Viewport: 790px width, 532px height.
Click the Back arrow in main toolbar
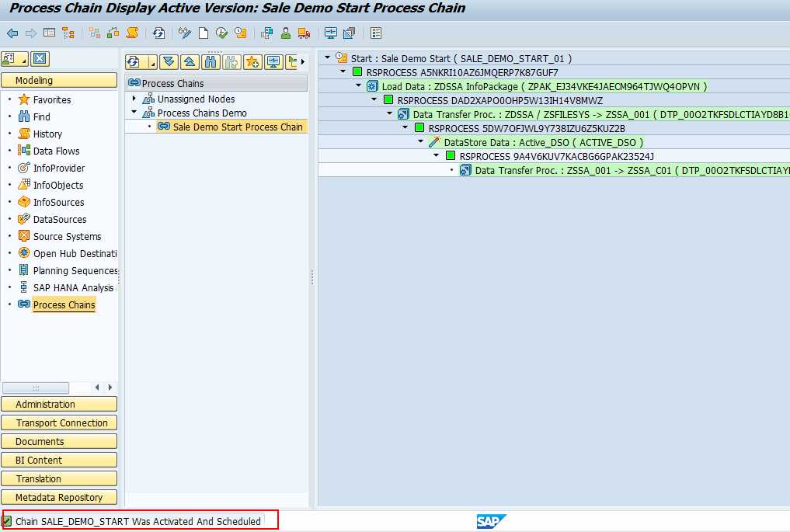(12, 33)
